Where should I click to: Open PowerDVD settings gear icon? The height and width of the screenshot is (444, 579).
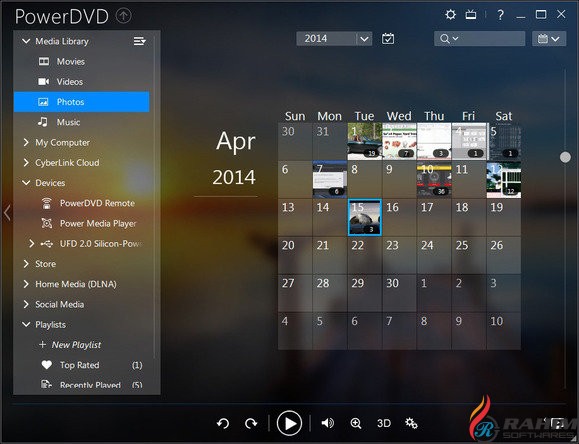[450, 15]
